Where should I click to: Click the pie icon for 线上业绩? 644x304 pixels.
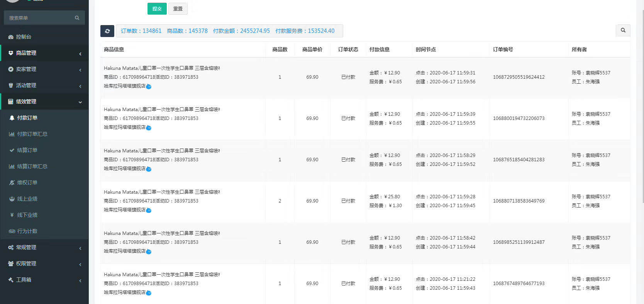click(x=12, y=199)
